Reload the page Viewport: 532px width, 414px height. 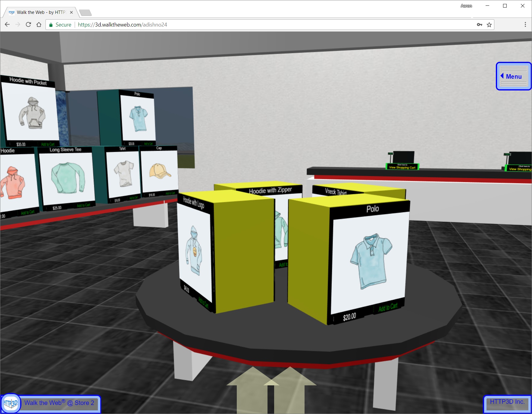28,24
